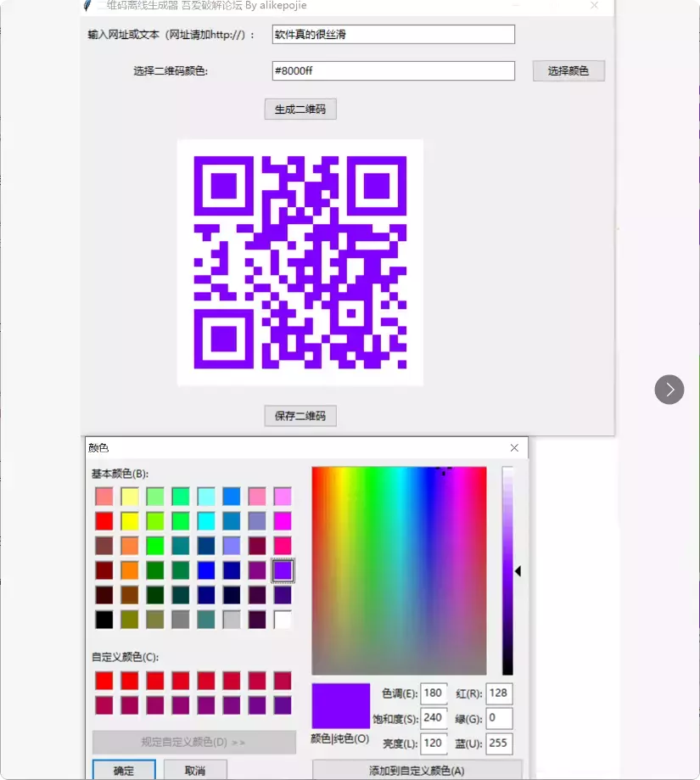
Task: Select the white basic color swatch
Action: [283, 620]
